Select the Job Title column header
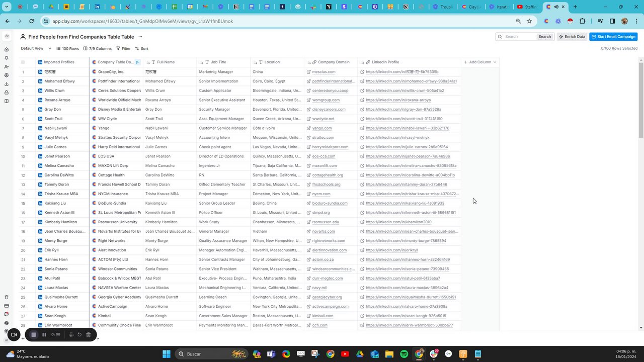 click(x=223, y=62)
